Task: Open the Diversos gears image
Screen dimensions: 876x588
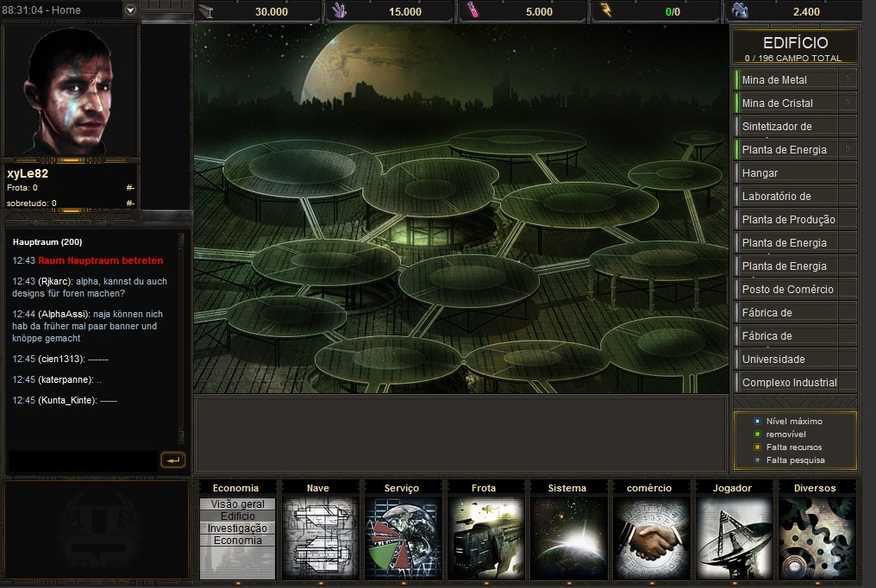Action: pyautogui.click(x=816, y=538)
